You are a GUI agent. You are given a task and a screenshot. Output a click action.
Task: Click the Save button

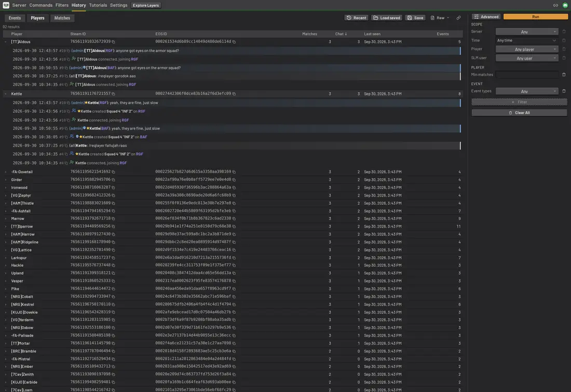click(x=415, y=18)
